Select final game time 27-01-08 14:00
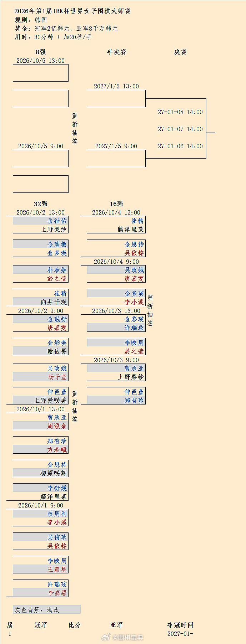The width and height of the screenshot is (246, 644). [x=180, y=112]
